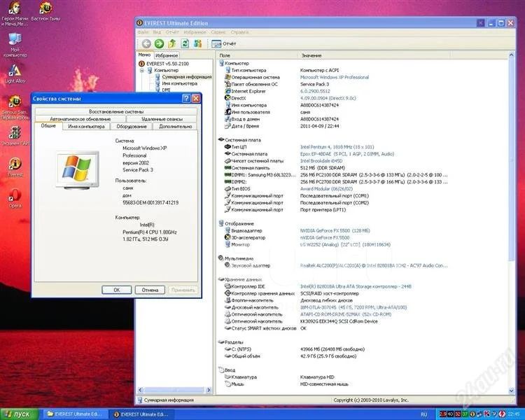Open the Internet Explorer version 6.0.2900.5512 link

click(x=315, y=91)
